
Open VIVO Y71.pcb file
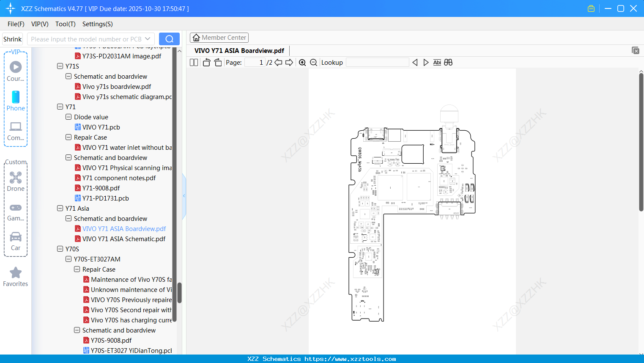(97, 127)
